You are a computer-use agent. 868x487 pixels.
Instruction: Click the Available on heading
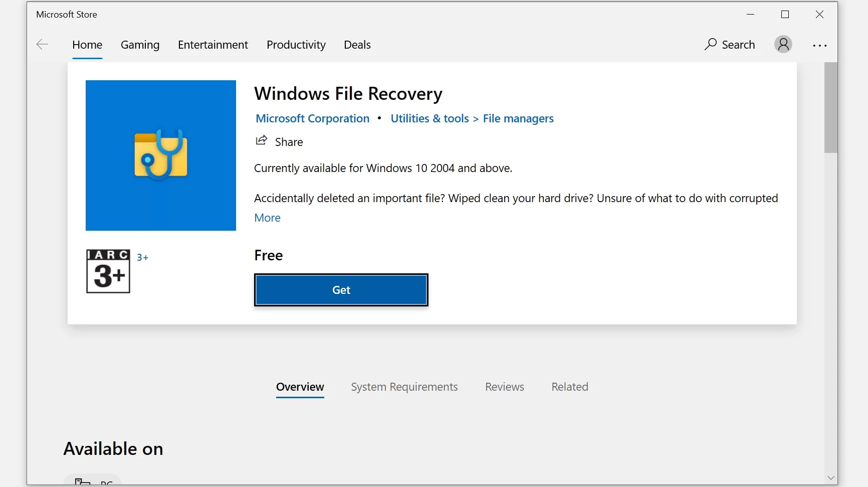pos(113,449)
